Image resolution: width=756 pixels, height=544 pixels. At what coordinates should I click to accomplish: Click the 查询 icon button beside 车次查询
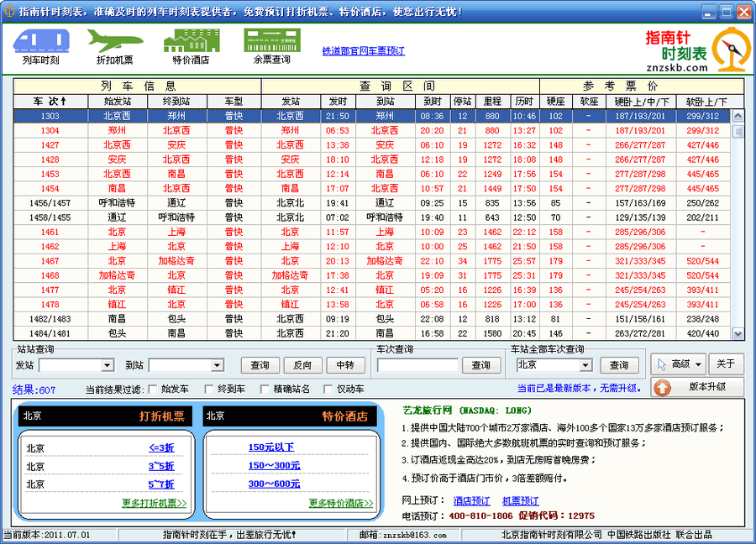[x=481, y=364]
